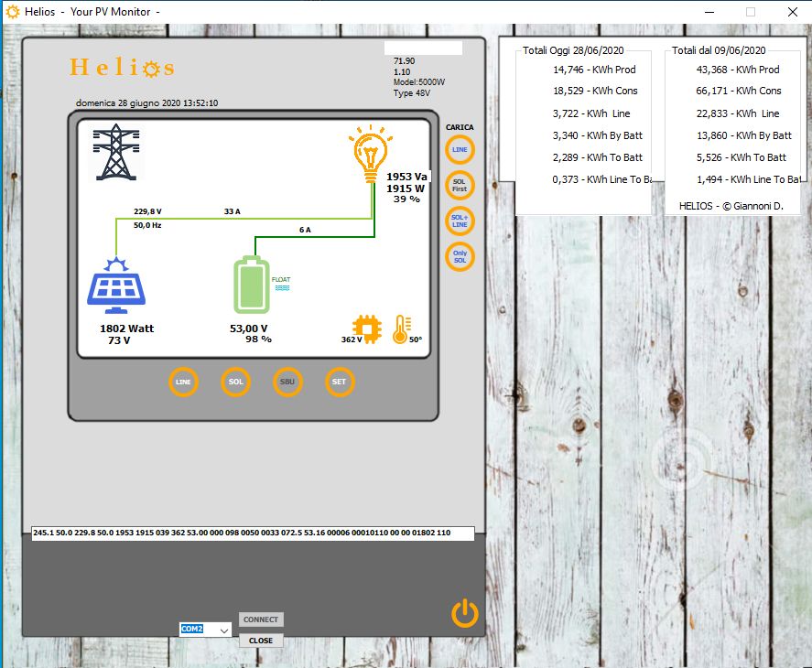812x668 pixels.
Task: Click '14,746 - KWh Prod' in today totals
Action: (594, 70)
